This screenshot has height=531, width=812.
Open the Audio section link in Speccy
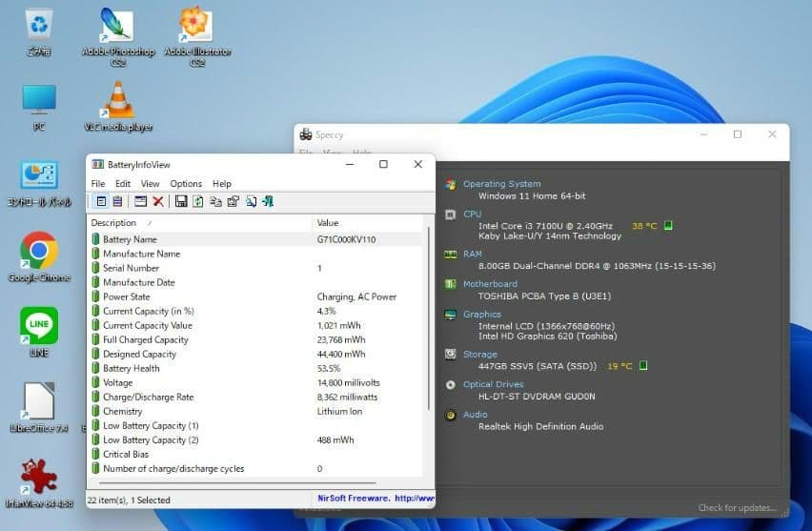click(475, 415)
